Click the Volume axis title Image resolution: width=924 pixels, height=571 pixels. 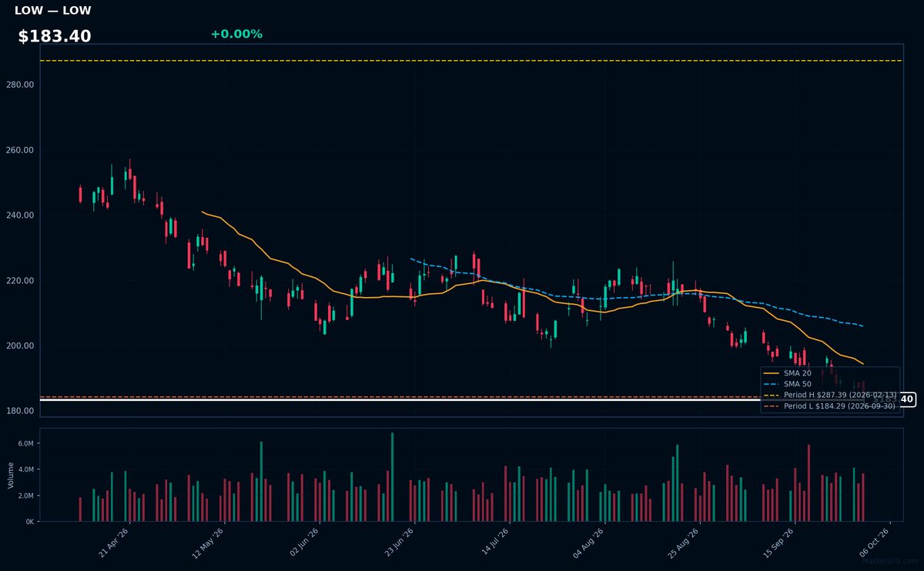[x=10, y=475]
